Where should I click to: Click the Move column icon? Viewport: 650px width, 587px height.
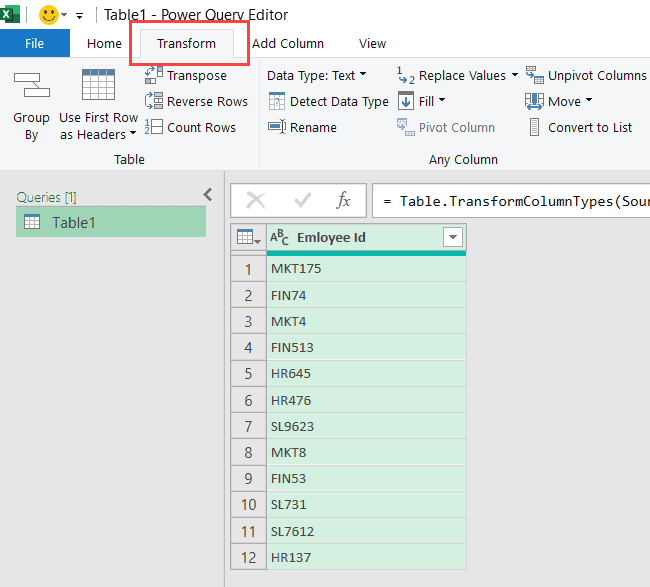tap(534, 101)
